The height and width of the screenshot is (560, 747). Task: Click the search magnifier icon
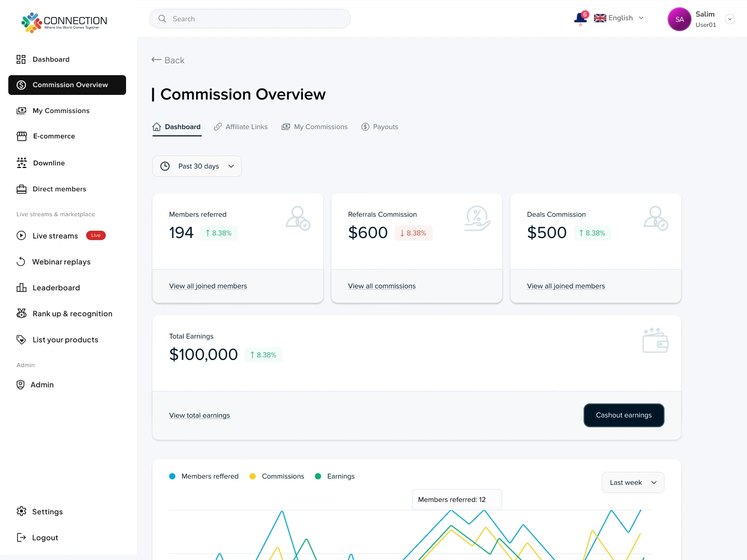pyautogui.click(x=162, y=19)
